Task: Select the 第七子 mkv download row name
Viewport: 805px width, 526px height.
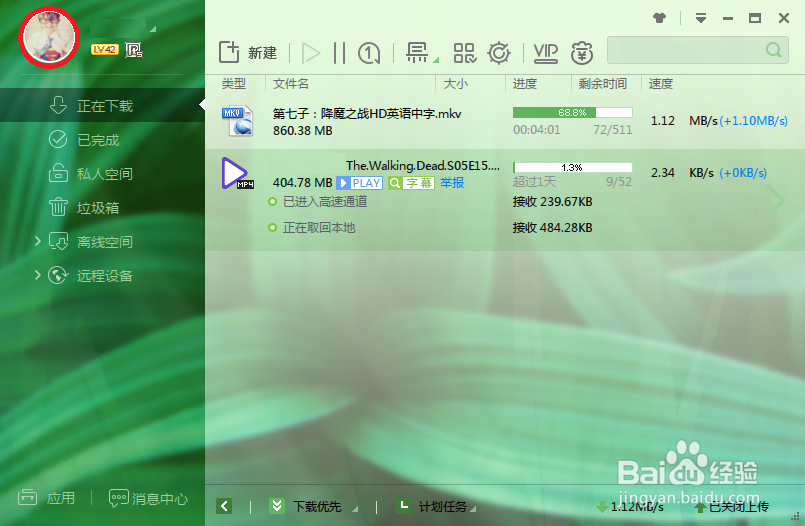Action: (x=367, y=113)
